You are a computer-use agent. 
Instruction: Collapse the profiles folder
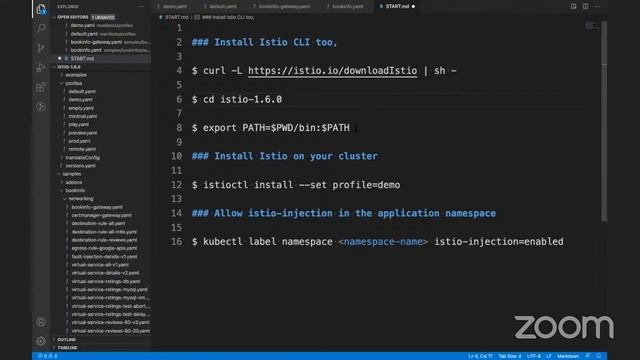click(x=73, y=83)
